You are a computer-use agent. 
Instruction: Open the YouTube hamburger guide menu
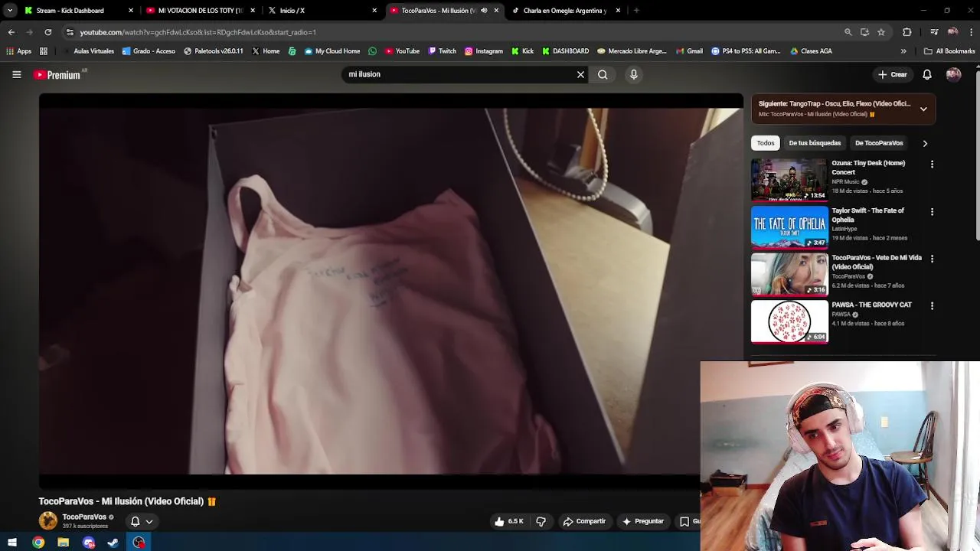16,74
